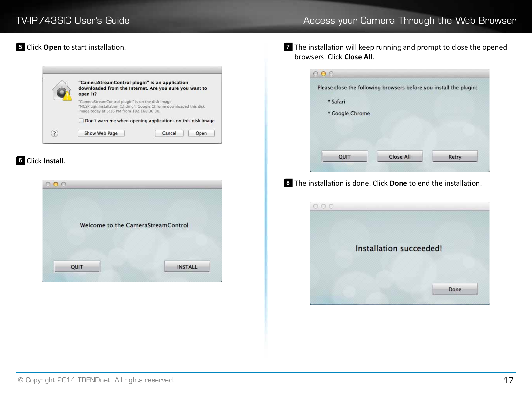Click Retry in the close browsers window
The image size is (532, 399).
[455, 156]
